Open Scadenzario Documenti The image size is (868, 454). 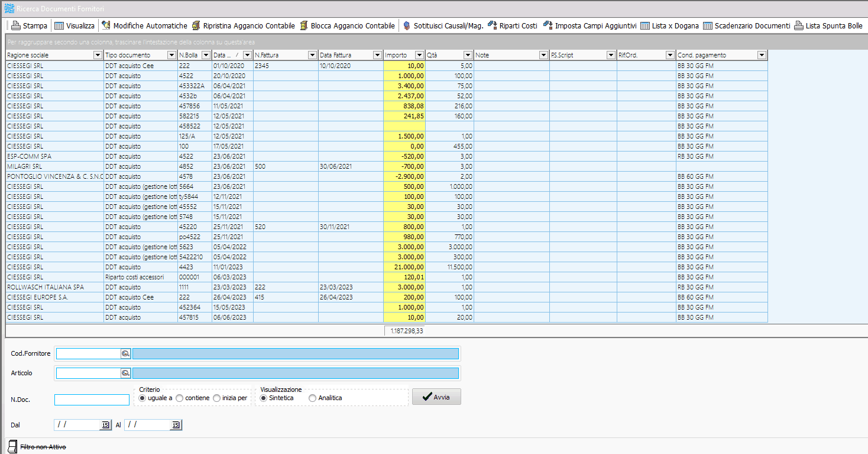pos(747,26)
